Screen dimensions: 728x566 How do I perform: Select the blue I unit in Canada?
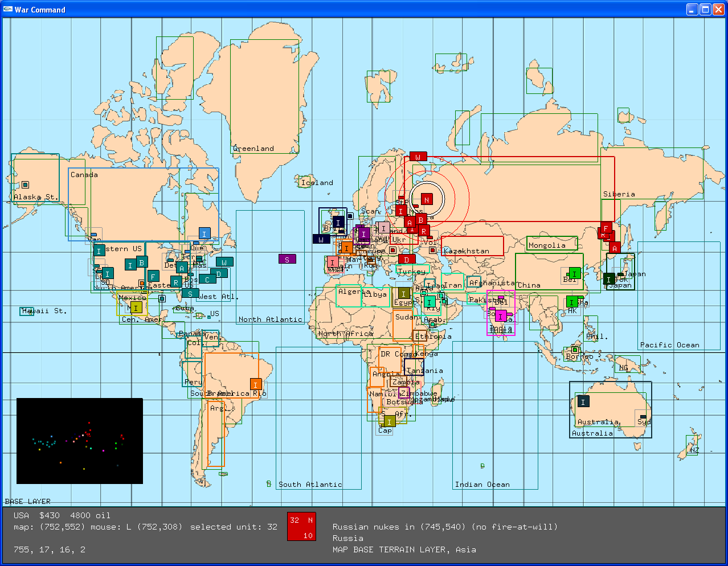click(205, 233)
